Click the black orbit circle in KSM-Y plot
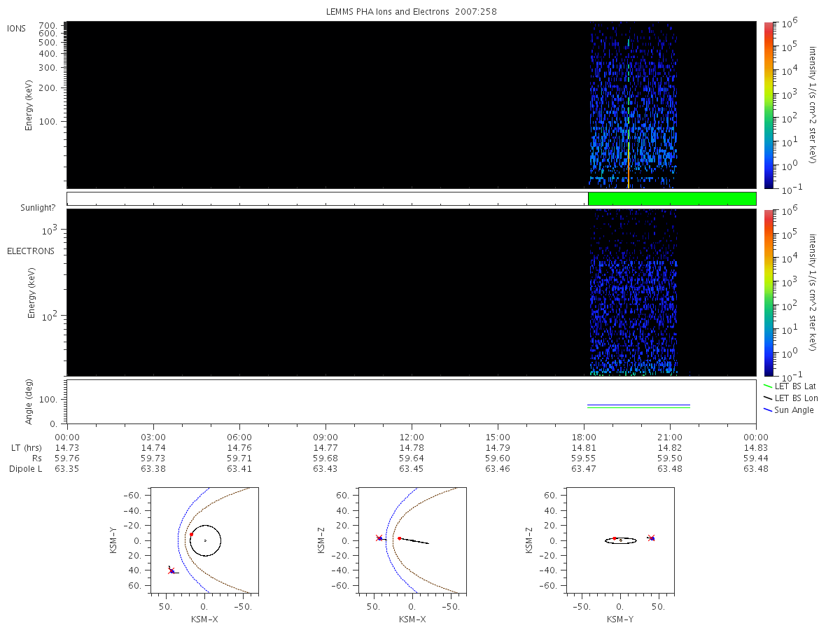The height and width of the screenshot is (630, 840). pos(205,540)
